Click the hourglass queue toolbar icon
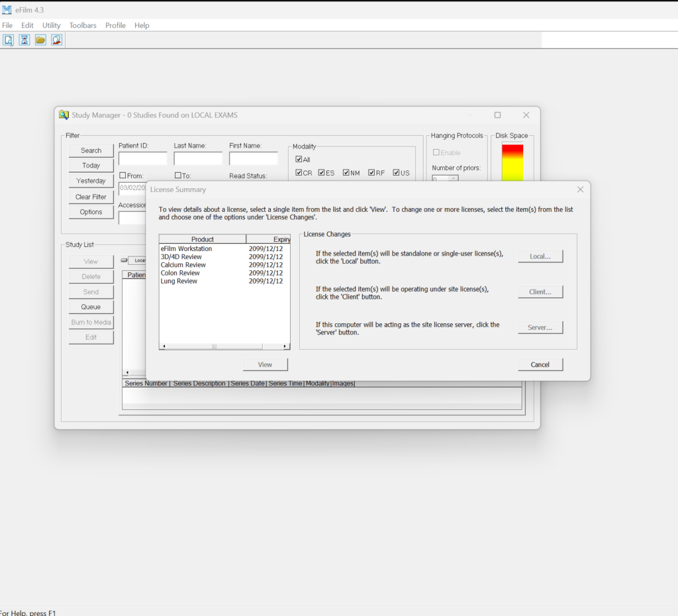The height and width of the screenshot is (616, 678). tap(24, 40)
